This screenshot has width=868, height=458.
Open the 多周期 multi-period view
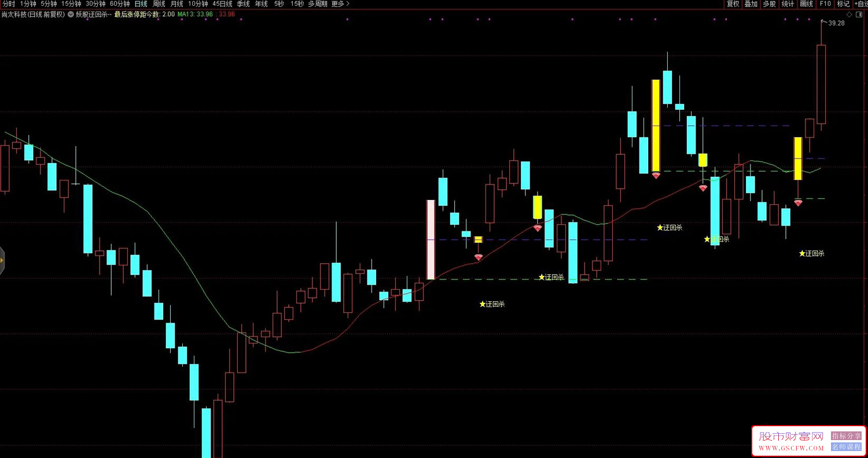(317, 3)
